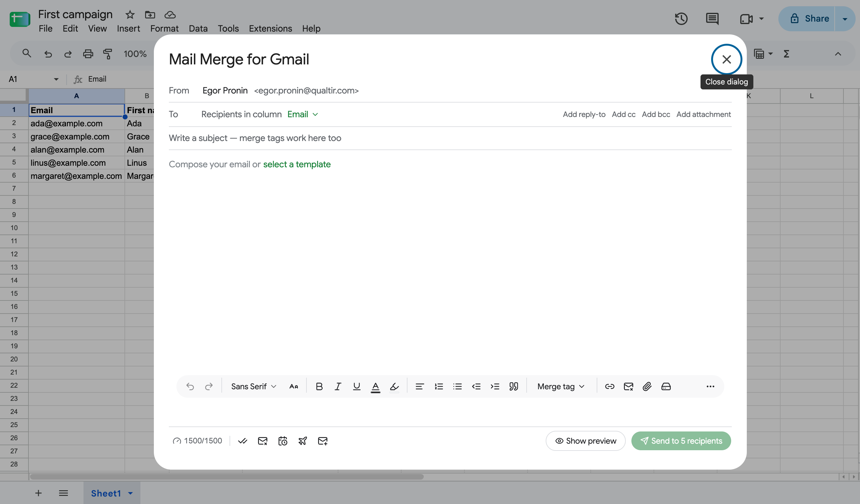Open the Format menu
Screen dimensions: 860x504
coord(164,28)
